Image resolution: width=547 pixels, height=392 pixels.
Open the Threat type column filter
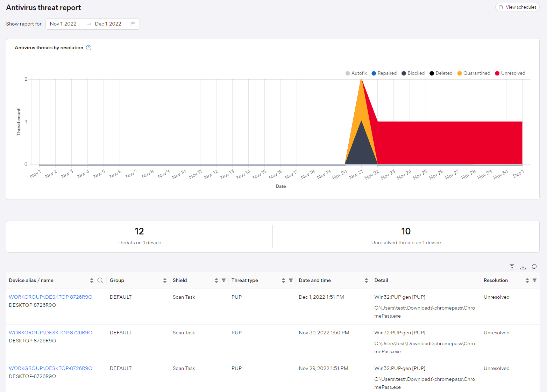[291, 281]
